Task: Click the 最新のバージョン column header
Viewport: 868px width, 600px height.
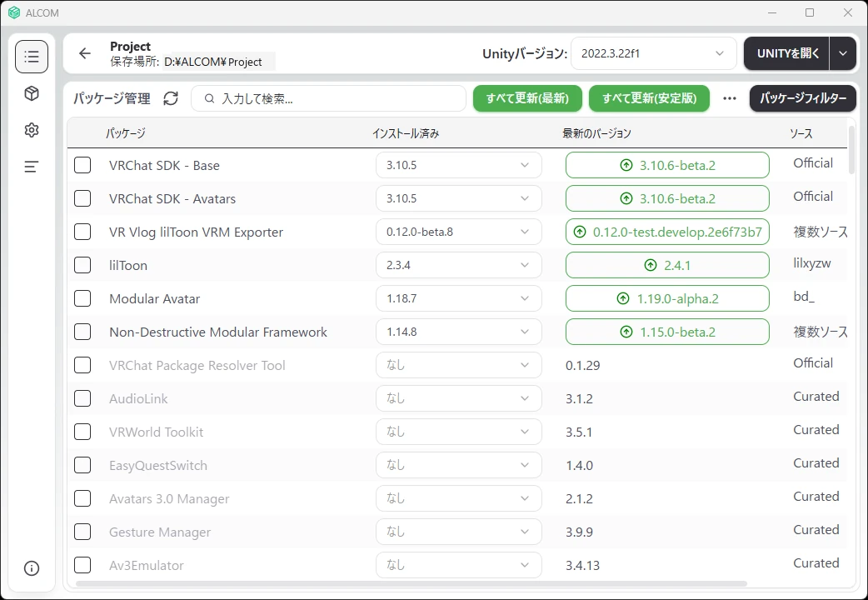Action: point(596,133)
